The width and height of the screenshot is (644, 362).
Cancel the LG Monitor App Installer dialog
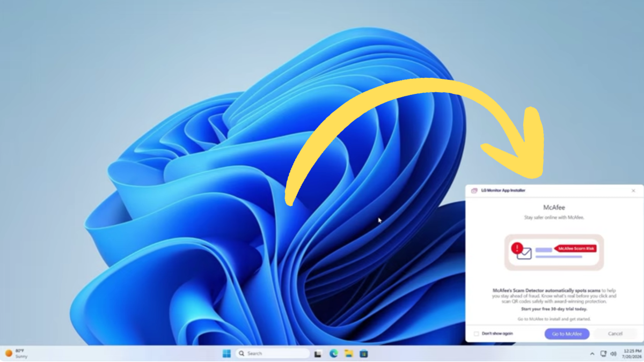click(x=615, y=334)
